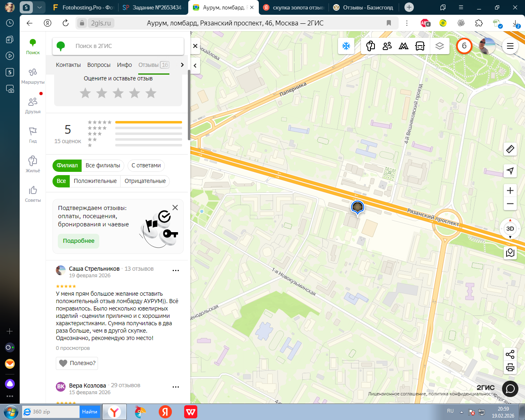Open options menu for Саша Стрельников review
525x420 pixels.
pyautogui.click(x=176, y=270)
